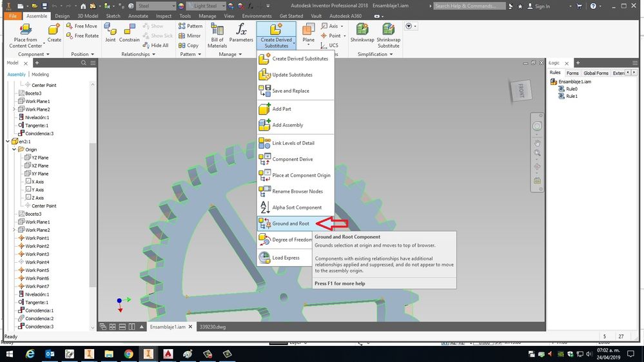Viewport: 644px width, 362px height.
Task: Click the Windows Start button
Action: click(9, 354)
